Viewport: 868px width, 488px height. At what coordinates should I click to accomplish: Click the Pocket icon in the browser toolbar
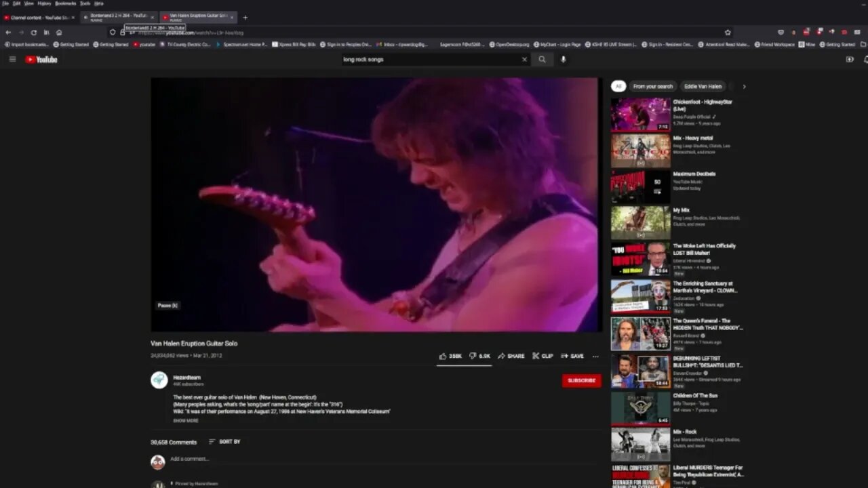click(x=781, y=33)
